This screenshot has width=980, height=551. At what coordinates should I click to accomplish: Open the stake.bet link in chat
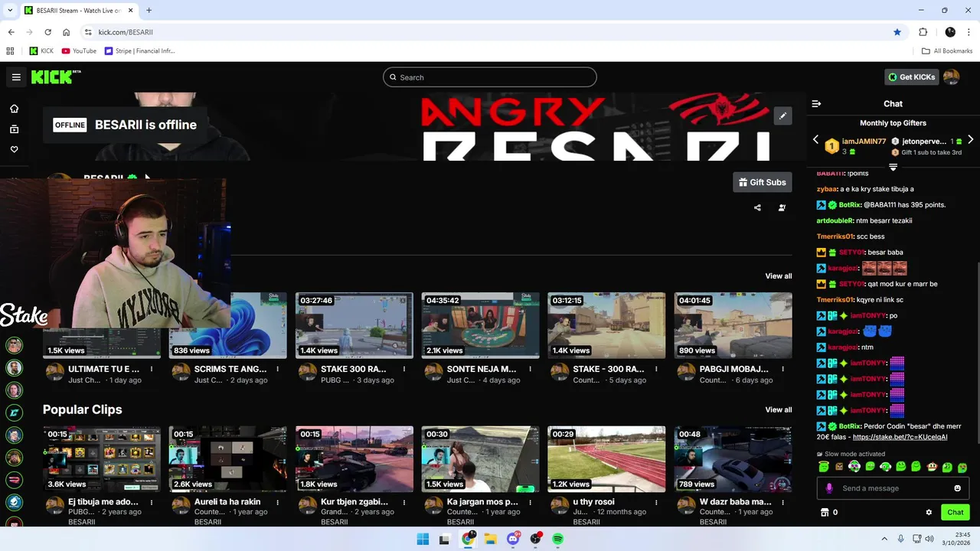pyautogui.click(x=900, y=437)
